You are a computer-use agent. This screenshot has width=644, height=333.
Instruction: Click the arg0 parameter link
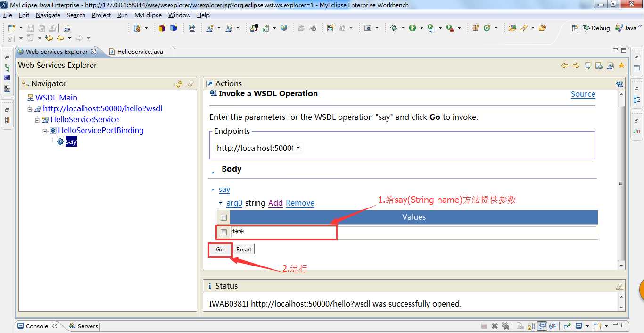(x=234, y=203)
